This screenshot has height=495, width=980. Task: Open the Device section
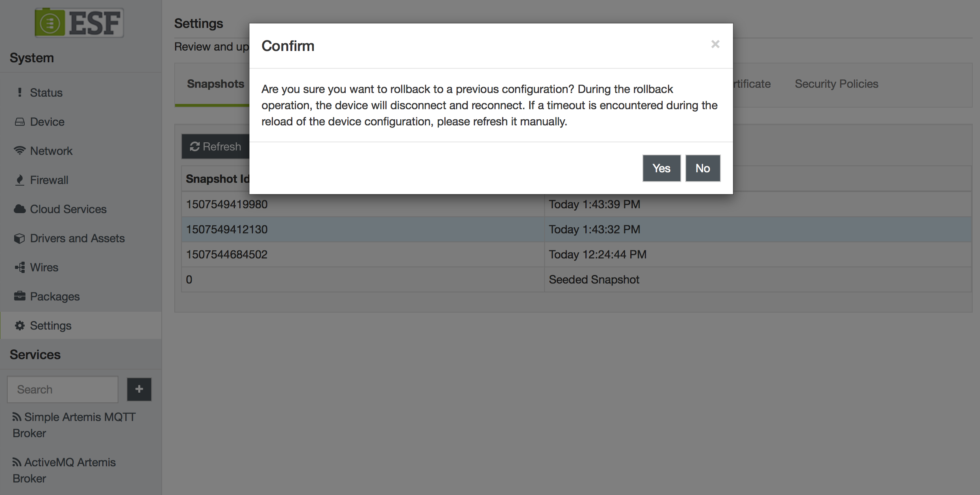(81, 122)
